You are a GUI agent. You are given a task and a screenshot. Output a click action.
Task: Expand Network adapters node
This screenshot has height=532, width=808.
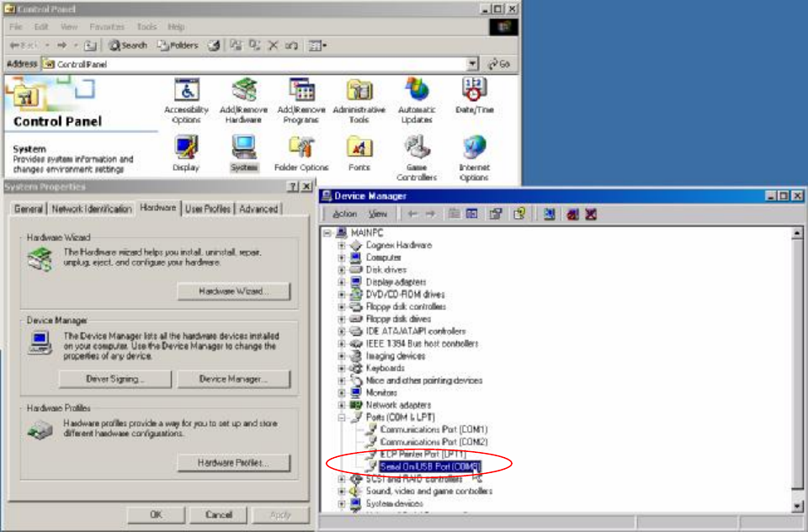point(342,405)
